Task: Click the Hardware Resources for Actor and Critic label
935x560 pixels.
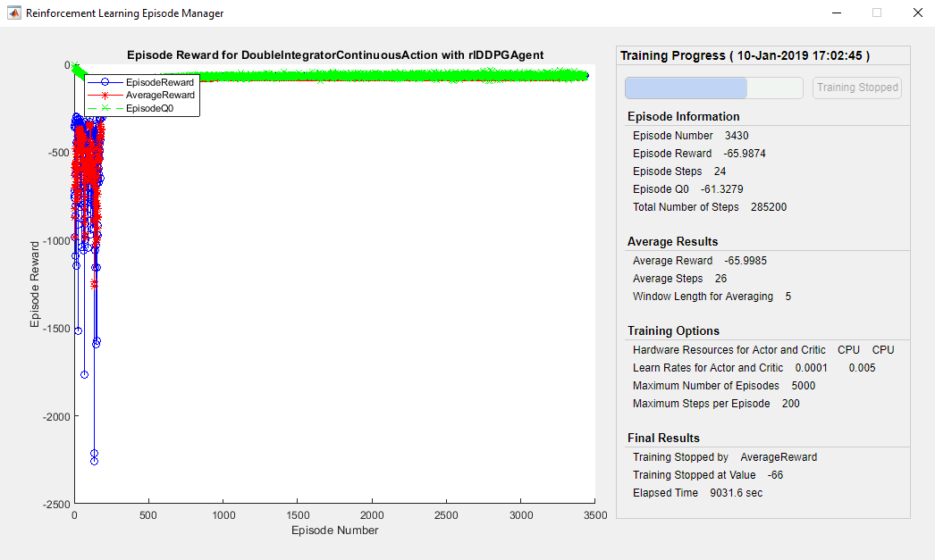Action: (x=729, y=350)
